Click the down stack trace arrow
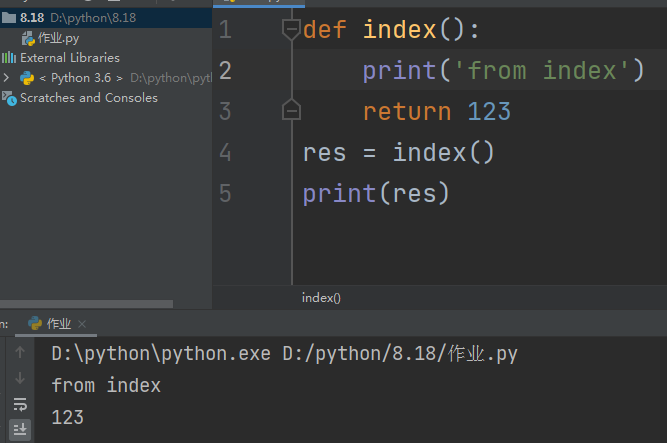 [20, 378]
